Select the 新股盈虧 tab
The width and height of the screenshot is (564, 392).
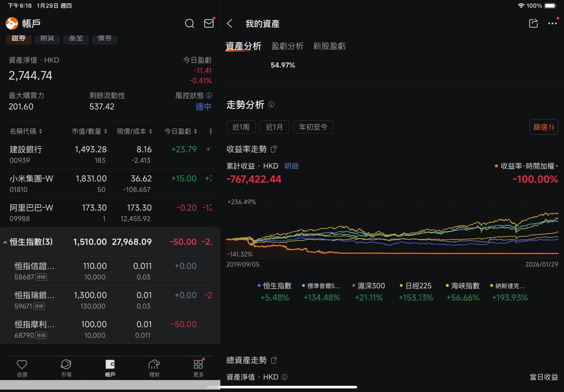pyautogui.click(x=329, y=46)
